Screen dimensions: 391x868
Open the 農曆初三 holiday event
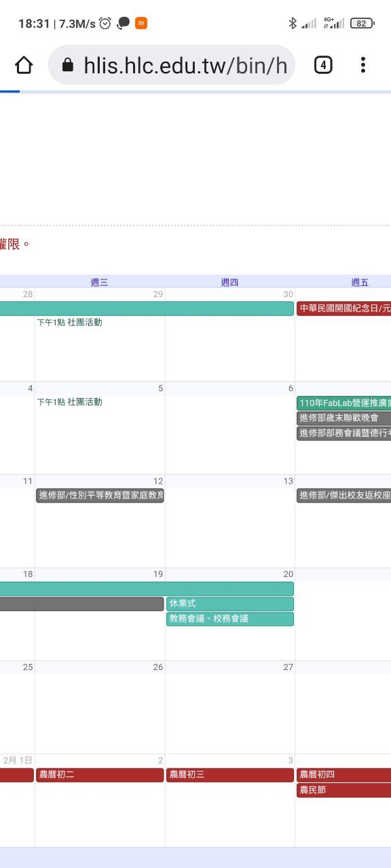[230, 775]
